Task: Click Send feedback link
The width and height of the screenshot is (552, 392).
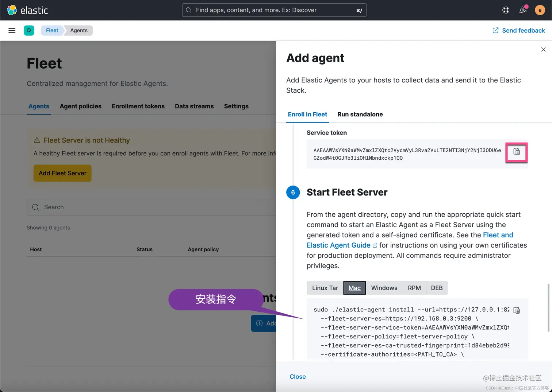Action: tap(519, 31)
